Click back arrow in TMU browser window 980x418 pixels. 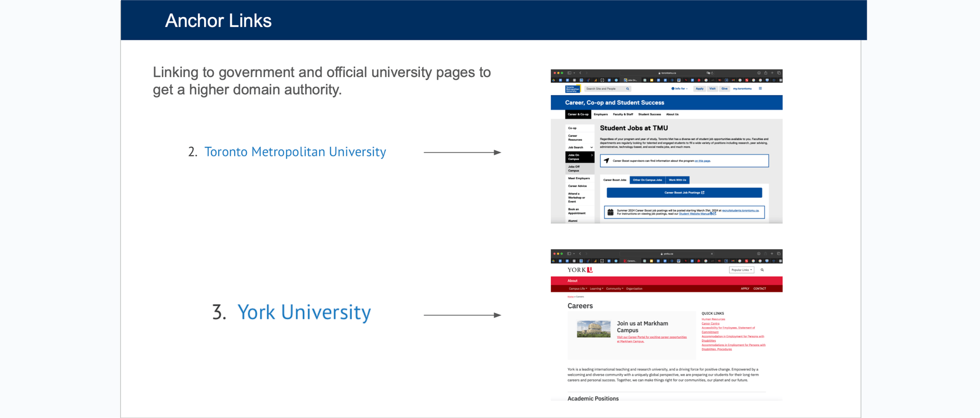[580, 73]
